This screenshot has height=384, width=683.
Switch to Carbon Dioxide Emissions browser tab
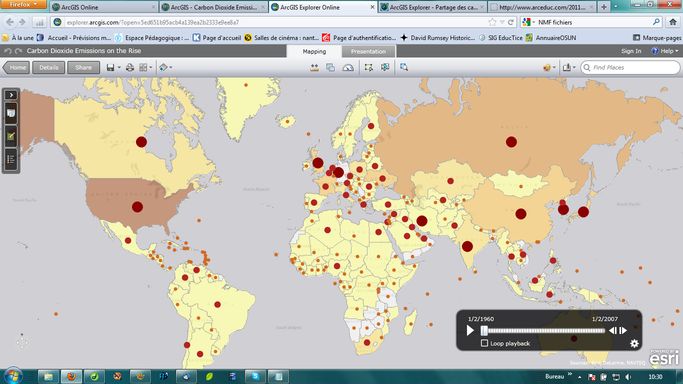[x=213, y=7]
